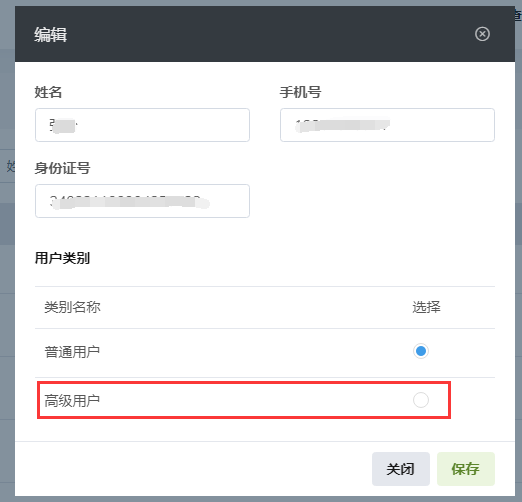Image resolution: width=522 pixels, height=502 pixels.
Task: Click the partly hidden 姓 column header behind the dialog
Action: coord(11,166)
